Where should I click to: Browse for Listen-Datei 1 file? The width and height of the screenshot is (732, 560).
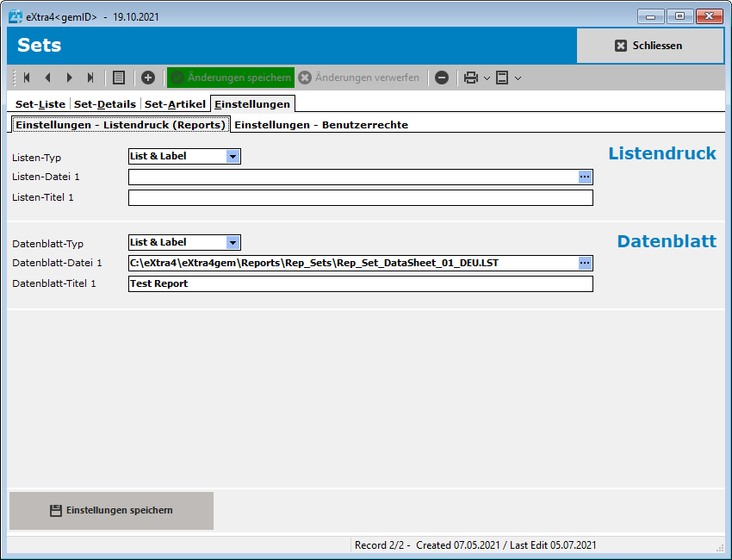pyautogui.click(x=585, y=177)
